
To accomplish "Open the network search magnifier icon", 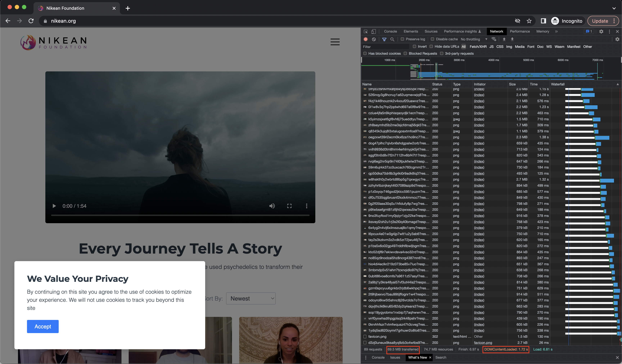I will pyautogui.click(x=392, y=39).
